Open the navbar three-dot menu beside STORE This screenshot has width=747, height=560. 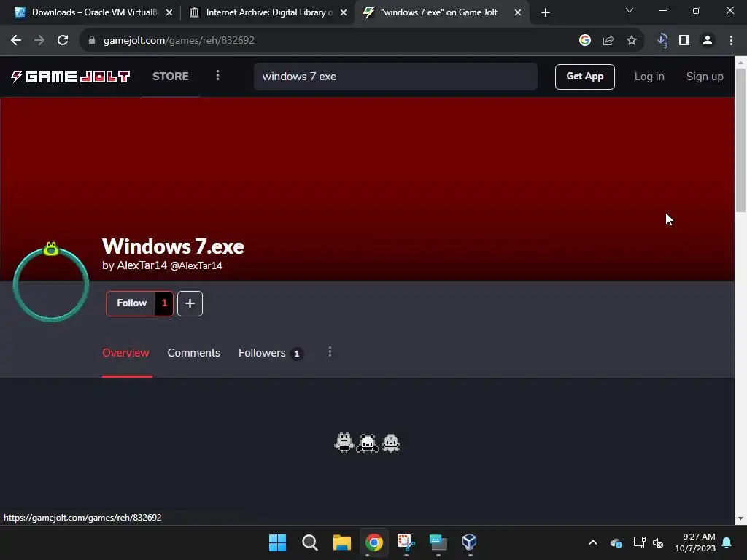(x=217, y=76)
